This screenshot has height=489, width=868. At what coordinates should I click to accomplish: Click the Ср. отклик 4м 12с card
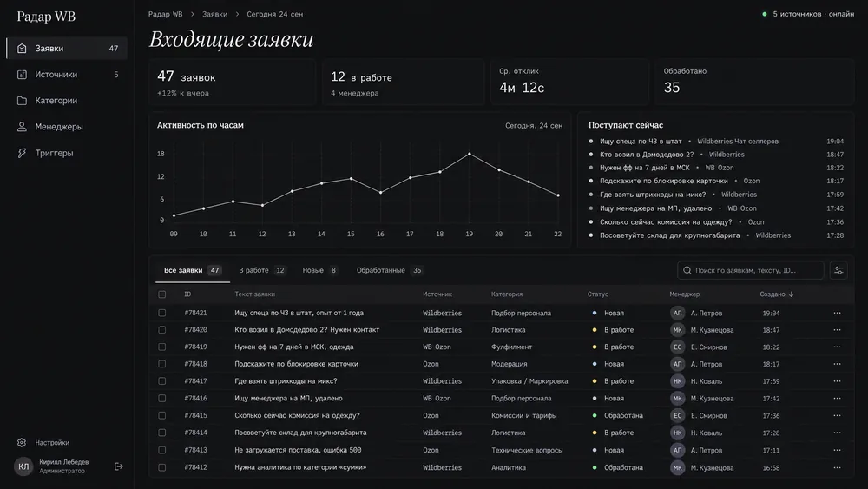(569, 82)
